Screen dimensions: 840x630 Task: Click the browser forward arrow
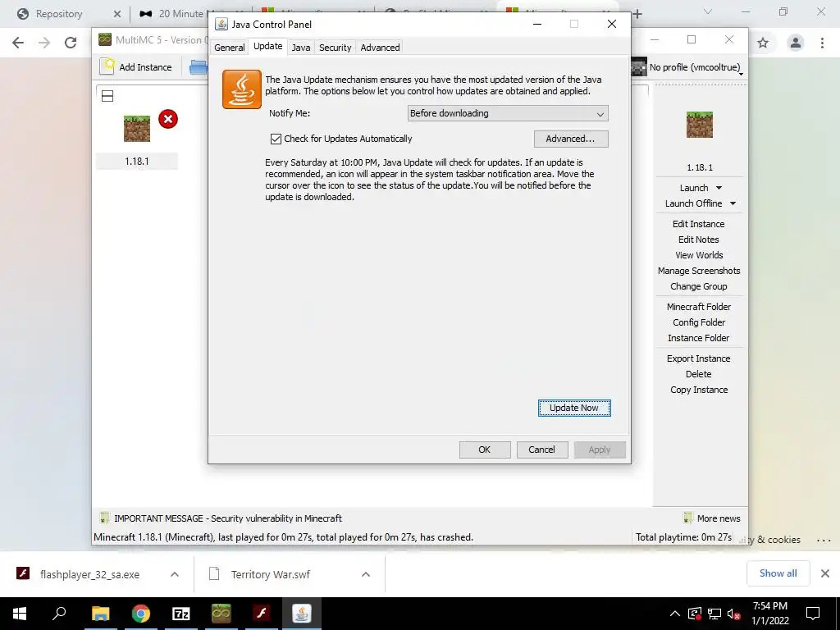coord(44,43)
